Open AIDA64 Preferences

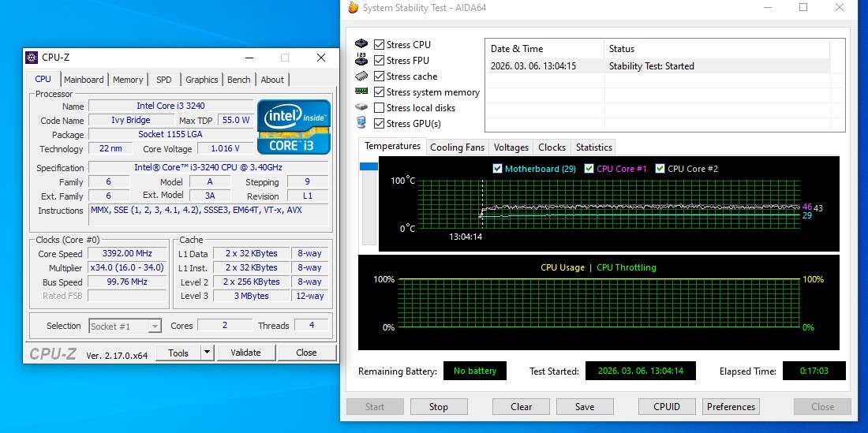(731, 406)
